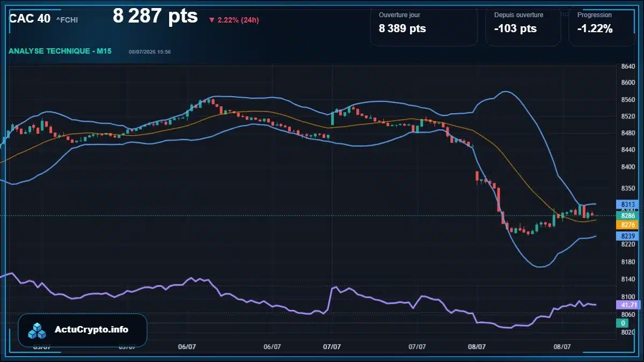
Task: Click the 07/07 label under the day-separator line
Action: pos(332,346)
